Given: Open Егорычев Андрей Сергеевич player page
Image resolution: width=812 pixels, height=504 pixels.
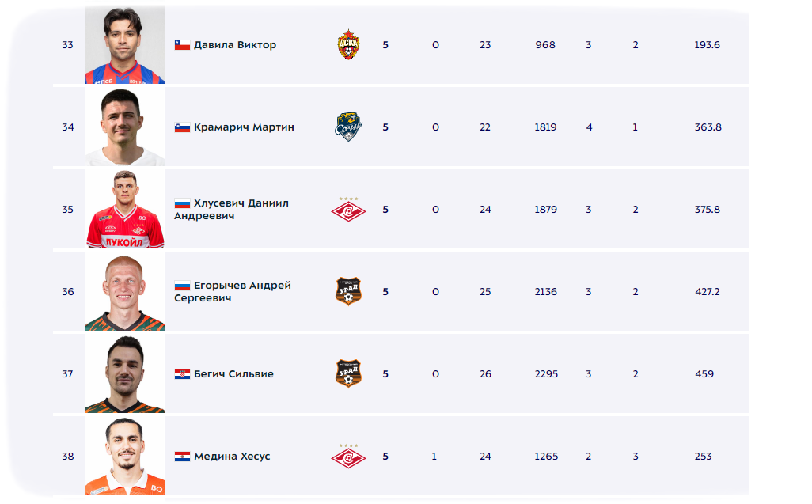Looking at the screenshot, I should (x=233, y=292).
